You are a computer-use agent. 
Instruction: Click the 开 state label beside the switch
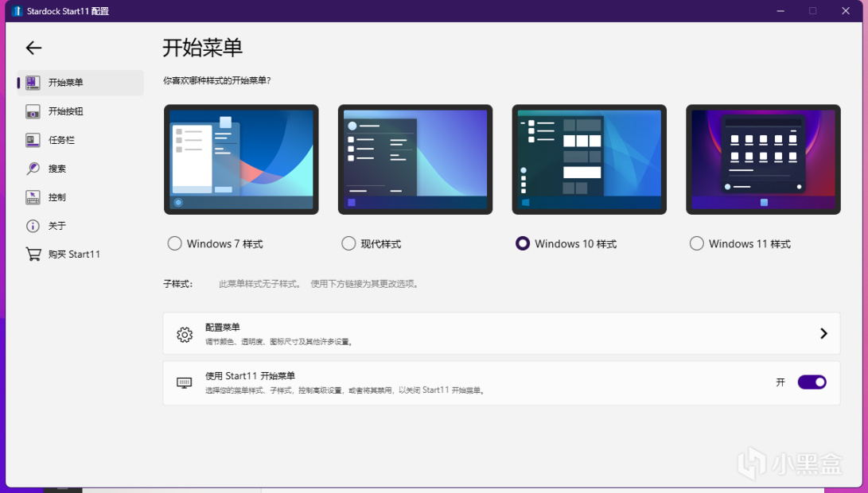[780, 382]
